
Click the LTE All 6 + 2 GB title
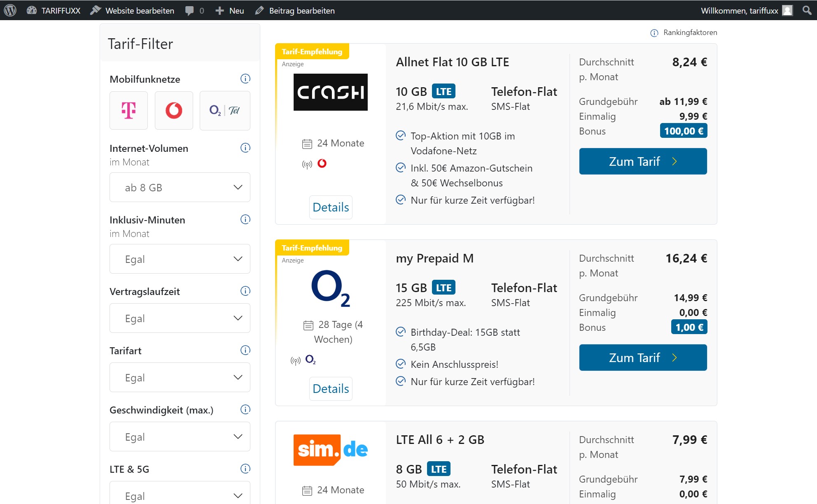pos(440,440)
